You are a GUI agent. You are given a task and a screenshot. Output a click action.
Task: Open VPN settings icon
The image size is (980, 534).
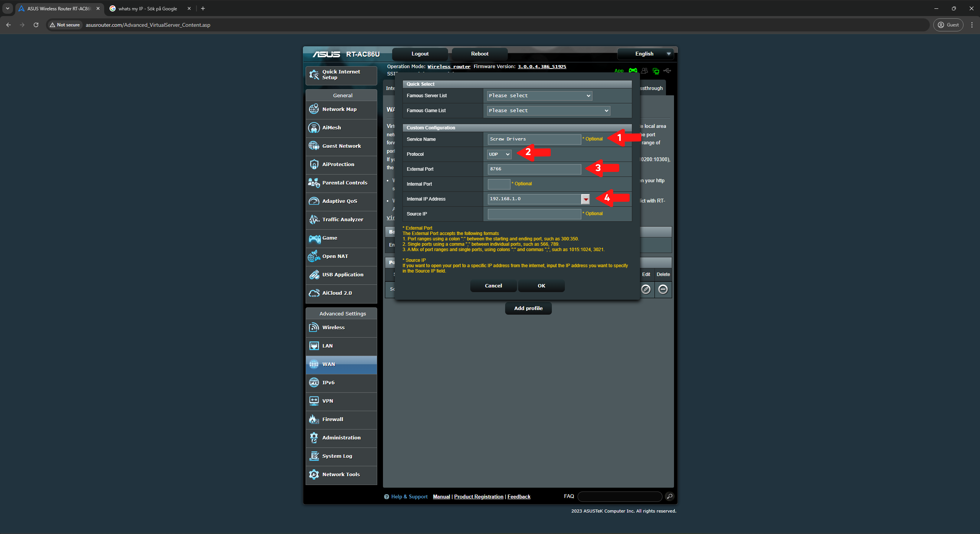pos(314,401)
